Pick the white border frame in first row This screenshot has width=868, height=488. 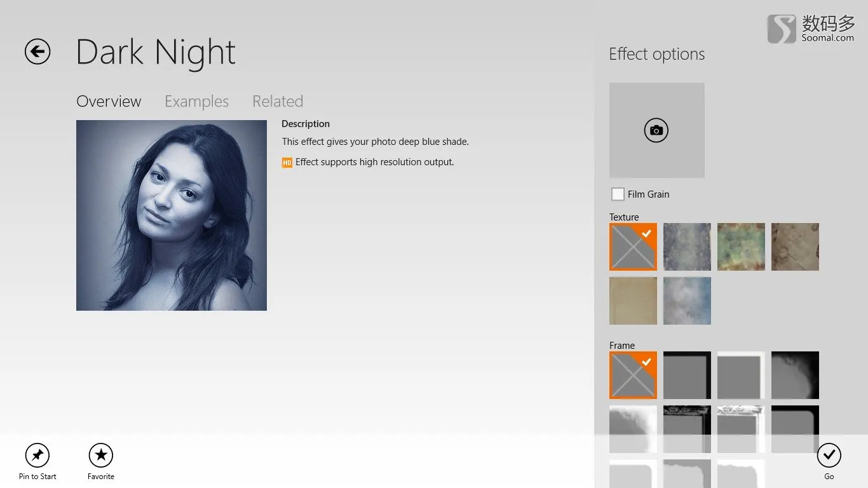[741, 375]
